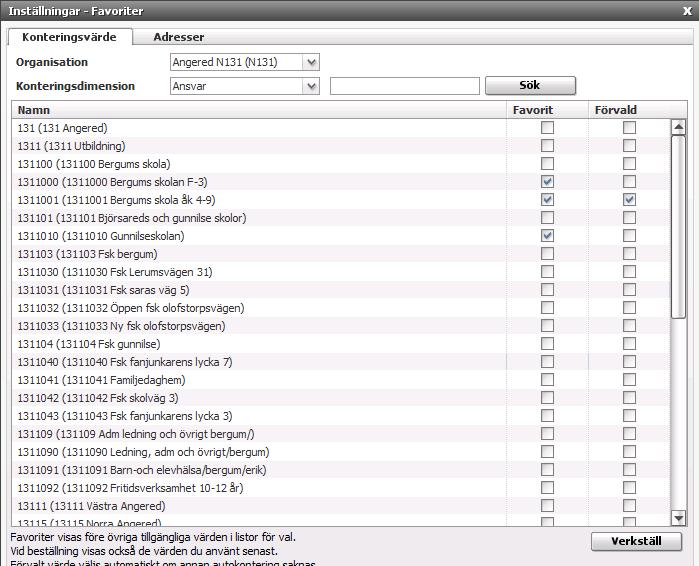Image resolution: width=699 pixels, height=566 pixels.
Task: Click the Favorit column header
Action: coord(547,110)
